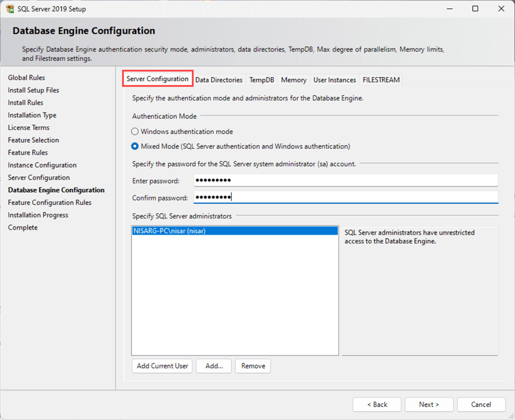Click Feature Selection step
Image resolution: width=515 pixels, height=420 pixels.
click(34, 140)
